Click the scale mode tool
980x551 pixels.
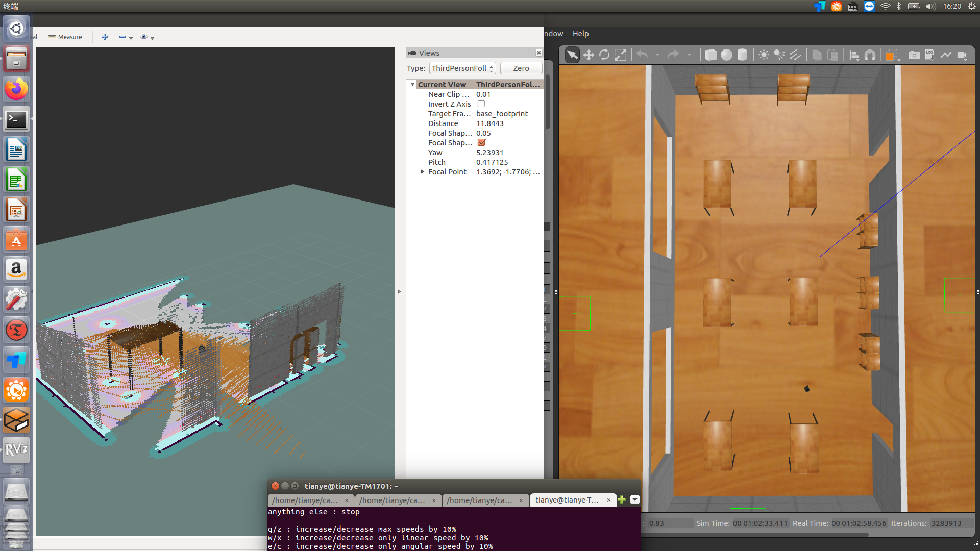tap(620, 55)
